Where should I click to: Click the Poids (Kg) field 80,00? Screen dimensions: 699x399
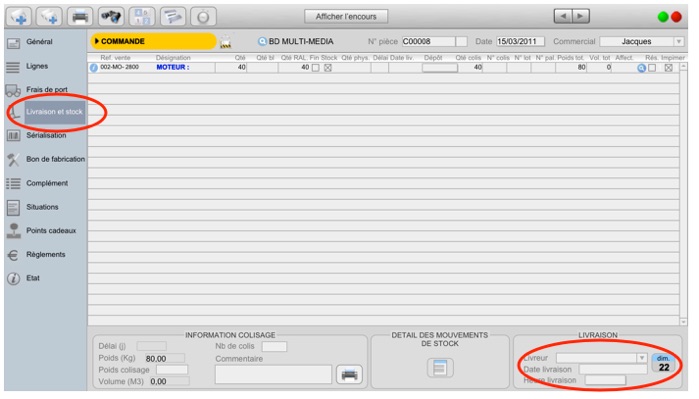click(164, 358)
